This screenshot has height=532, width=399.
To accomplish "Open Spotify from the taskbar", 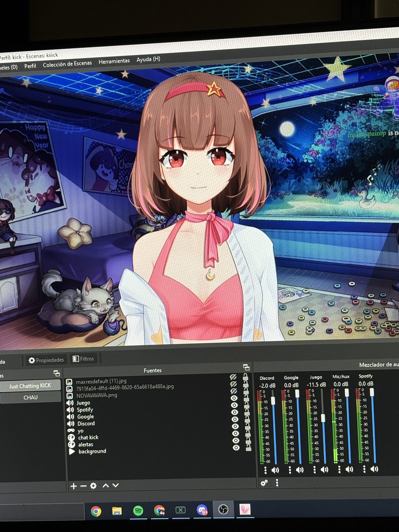I will [138, 511].
